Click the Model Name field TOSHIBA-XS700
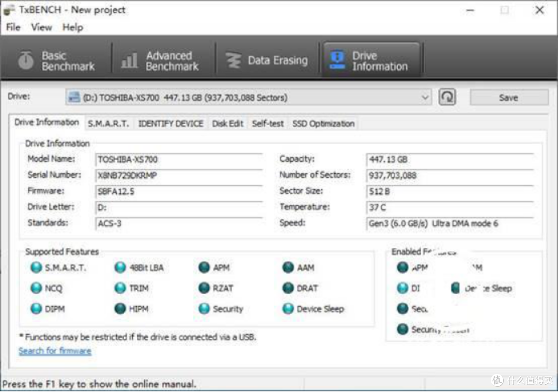 [179, 160]
